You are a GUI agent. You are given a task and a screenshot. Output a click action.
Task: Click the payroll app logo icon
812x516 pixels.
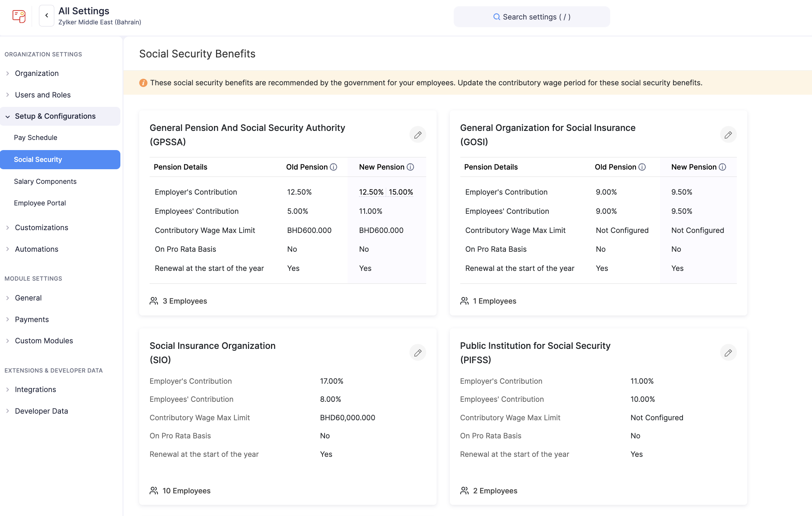pos(19,16)
